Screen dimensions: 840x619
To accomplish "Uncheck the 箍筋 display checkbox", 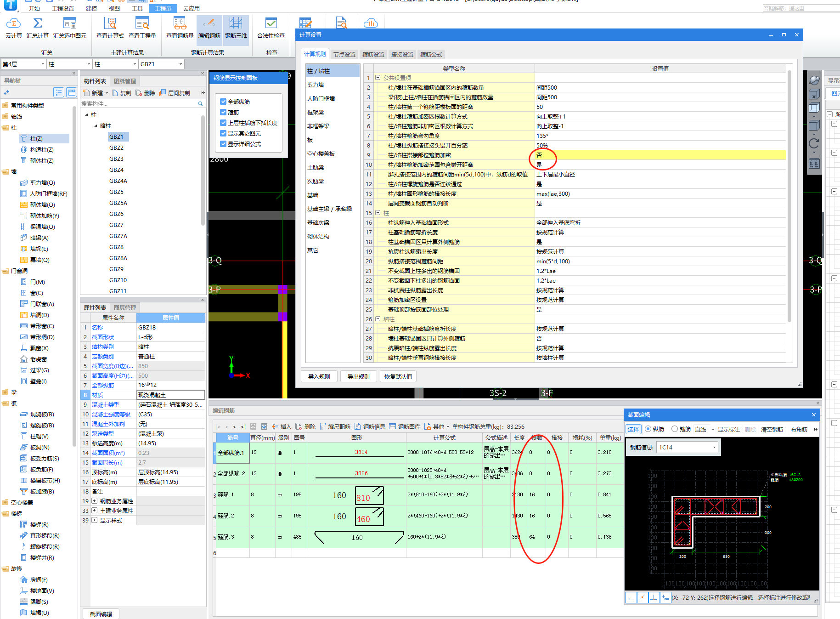I will click(x=223, y=112).
